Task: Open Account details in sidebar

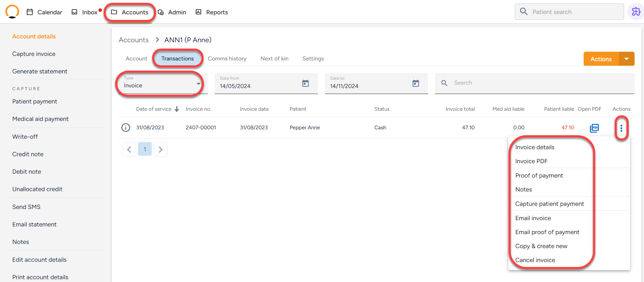Action: pos(34,36)
